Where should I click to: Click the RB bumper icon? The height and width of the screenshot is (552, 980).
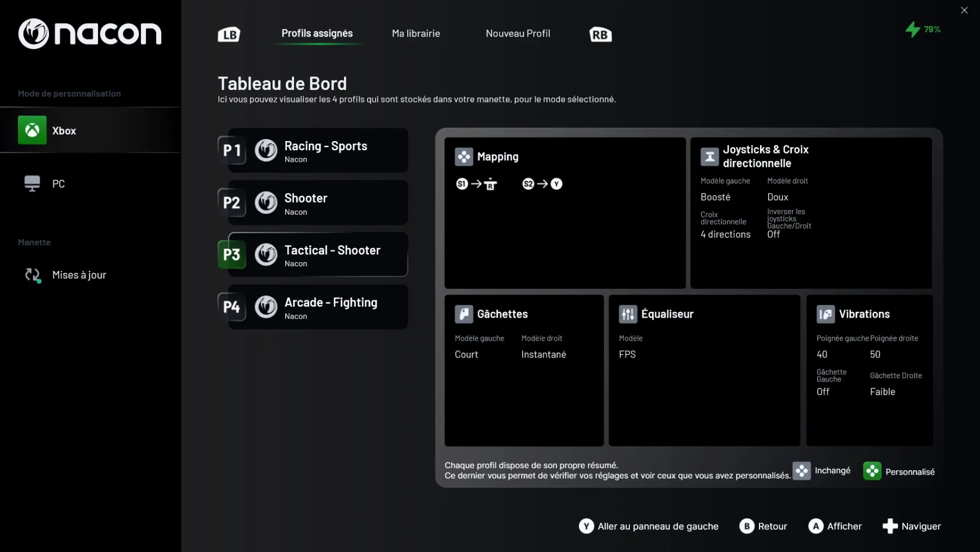coord(601,34)
